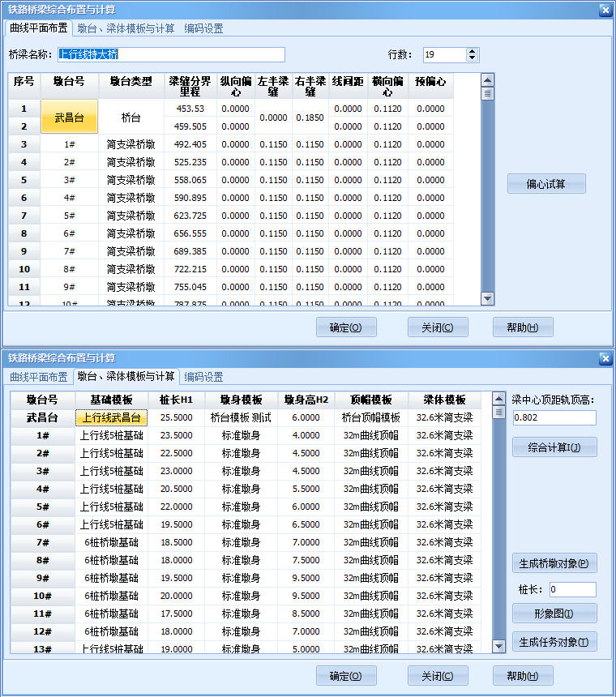Open 墩台、梁体模板与计算 tab in the upper dialog
The image size is (616, 697).
pyautogui.click(x=126, y=28)
